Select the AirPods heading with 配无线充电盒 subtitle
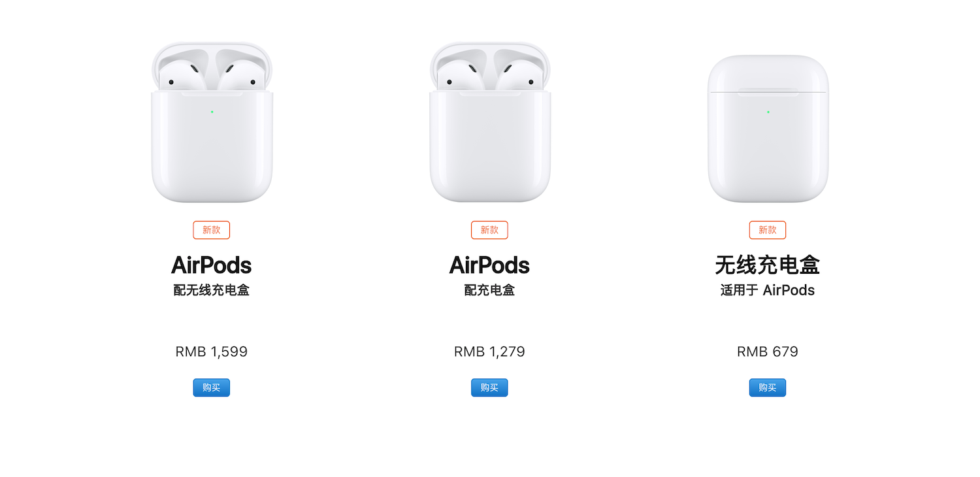 pos(212,265)
